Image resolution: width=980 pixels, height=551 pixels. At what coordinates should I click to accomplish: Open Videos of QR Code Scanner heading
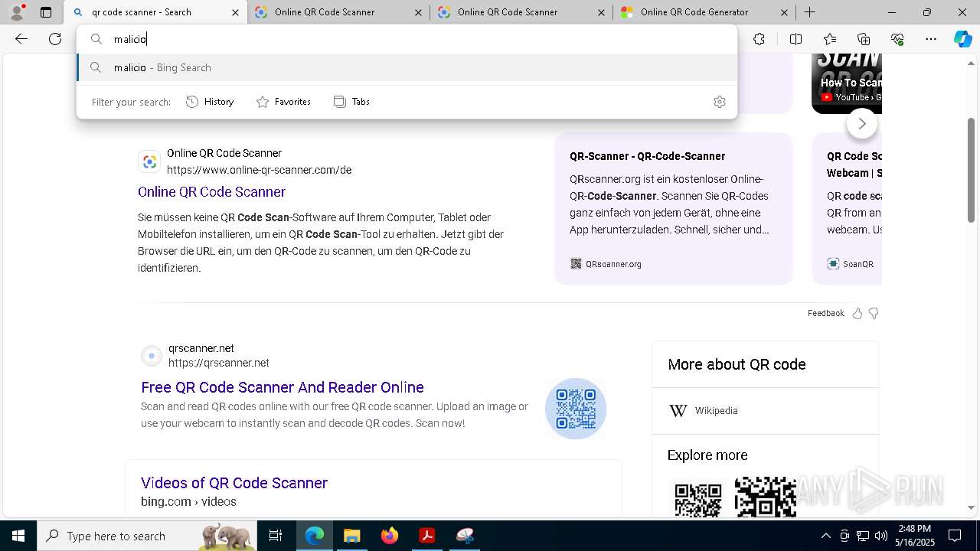234,483
